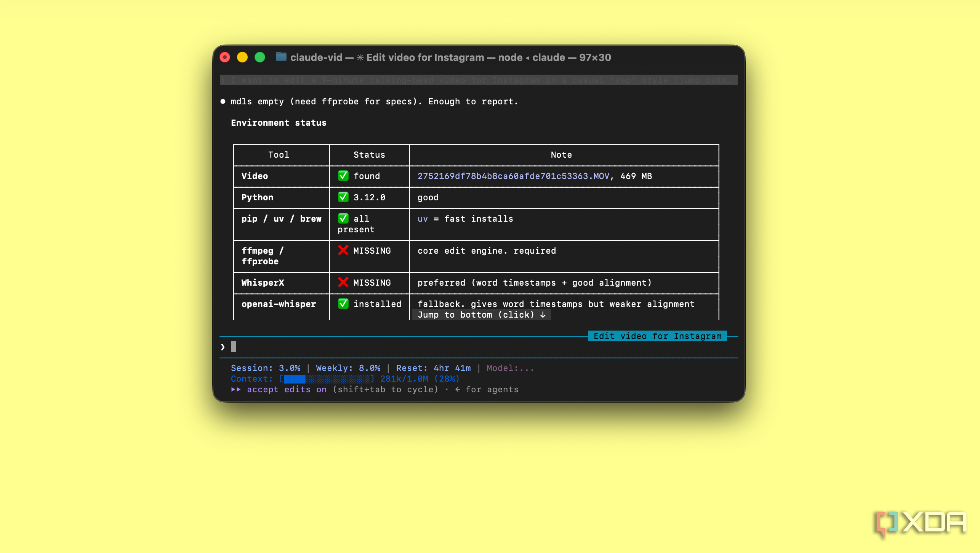Click the Status column header
Viewport: 980px width, 553px height.
(x=369, y=155)
